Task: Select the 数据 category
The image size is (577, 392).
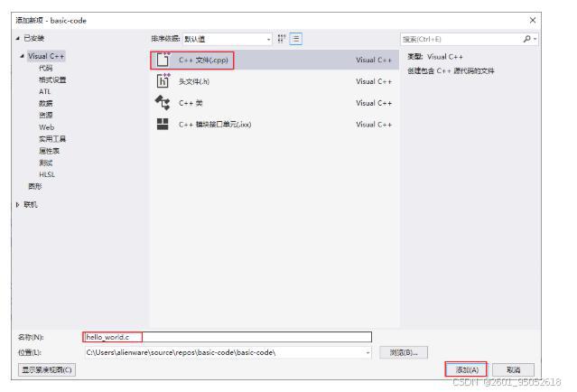Action: click(46, 104)
